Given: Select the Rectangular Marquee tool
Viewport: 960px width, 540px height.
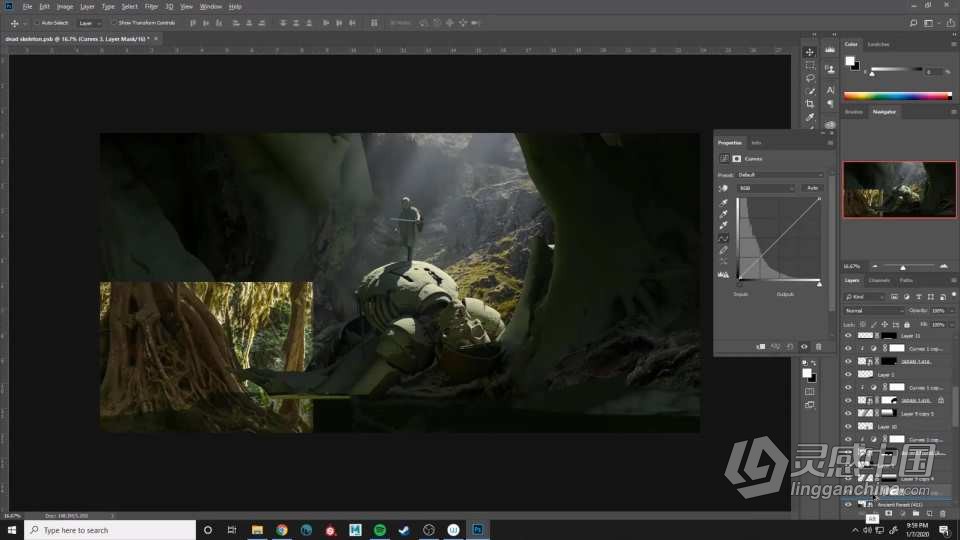Looking at the screenshot, I should click(x=809, y=66).
